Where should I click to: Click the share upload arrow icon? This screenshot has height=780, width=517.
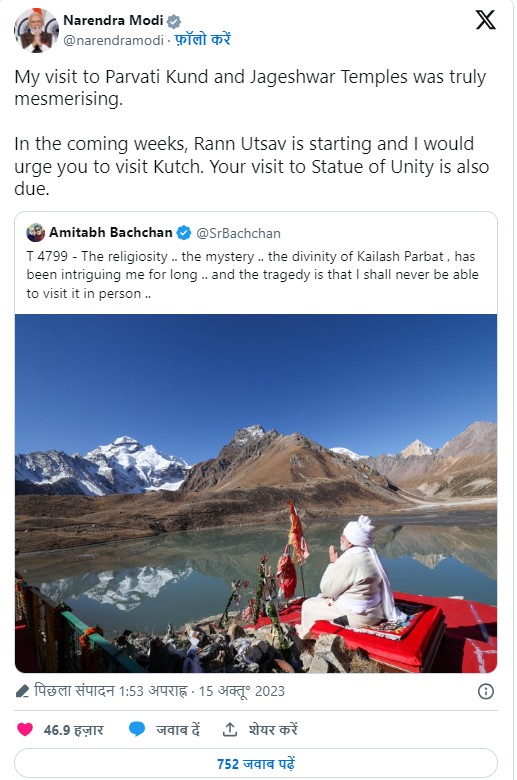click(229, 729)
